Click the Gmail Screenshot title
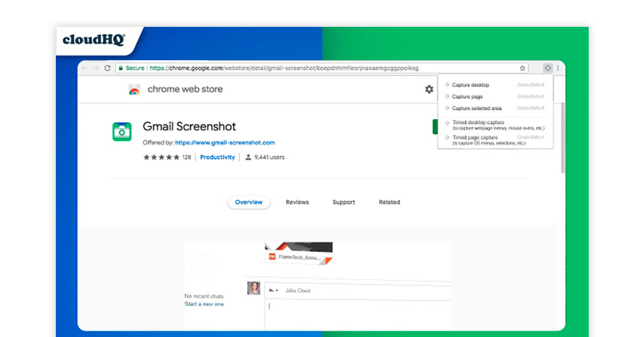 coord(189,127)
